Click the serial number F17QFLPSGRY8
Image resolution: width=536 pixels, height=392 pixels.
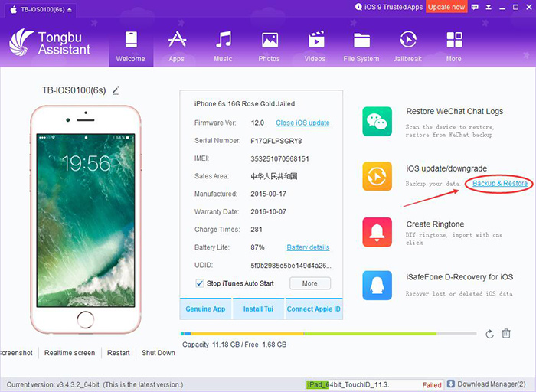[x=276, y=141]
